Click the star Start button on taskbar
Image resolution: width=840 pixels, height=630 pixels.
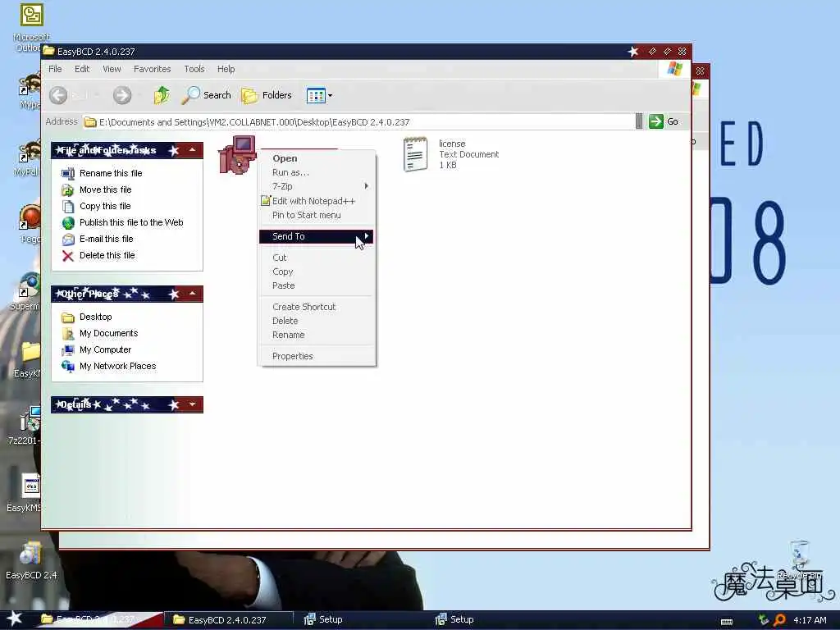pos(15,619)
